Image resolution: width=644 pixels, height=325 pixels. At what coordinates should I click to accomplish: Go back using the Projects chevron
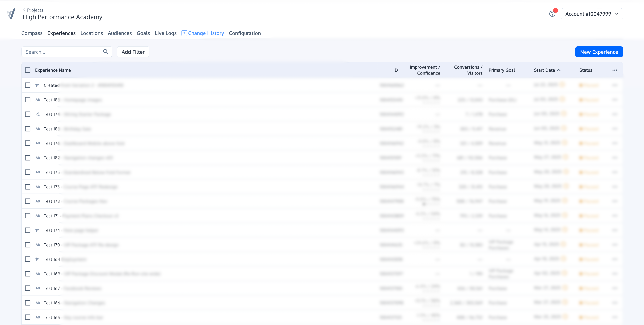click(24, 10)
